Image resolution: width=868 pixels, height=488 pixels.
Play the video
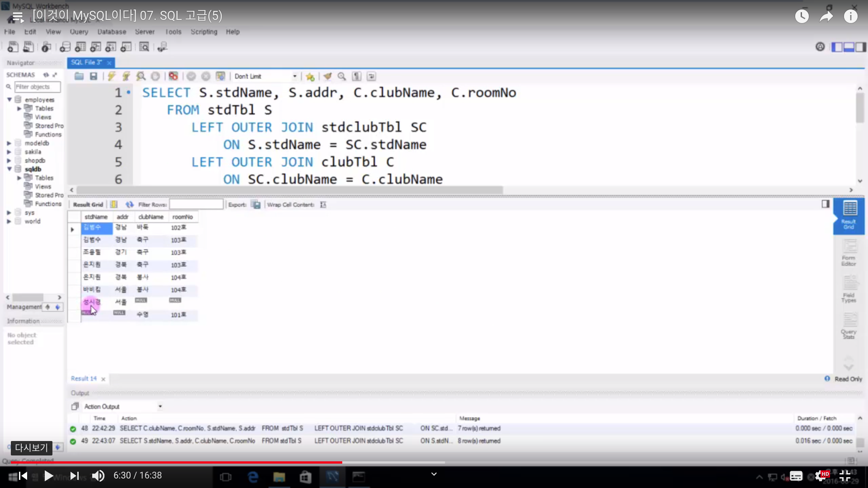48,476
